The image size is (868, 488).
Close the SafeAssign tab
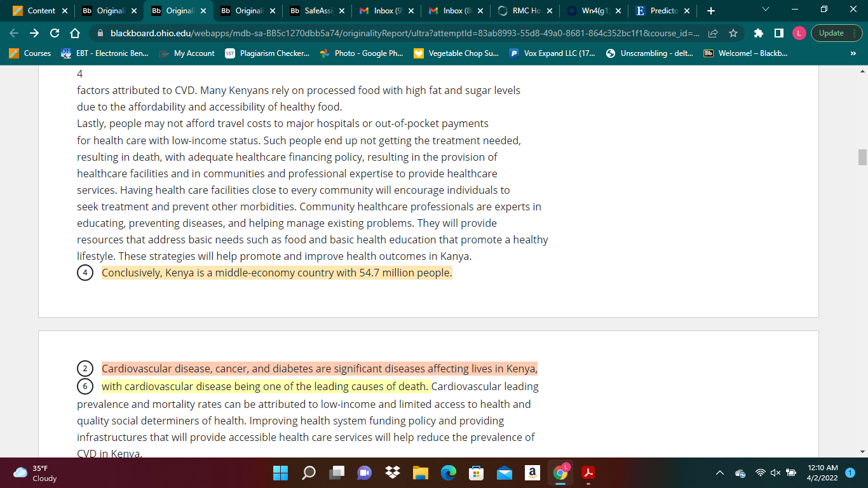pyautogui.click(x=342, y=11)
